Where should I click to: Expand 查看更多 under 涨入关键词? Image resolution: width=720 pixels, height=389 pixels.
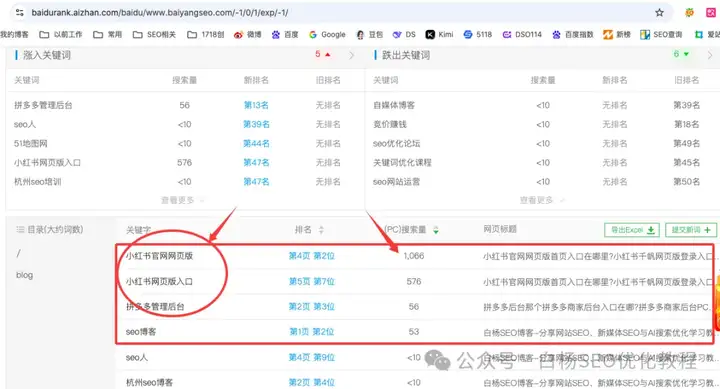coord(182,200)
